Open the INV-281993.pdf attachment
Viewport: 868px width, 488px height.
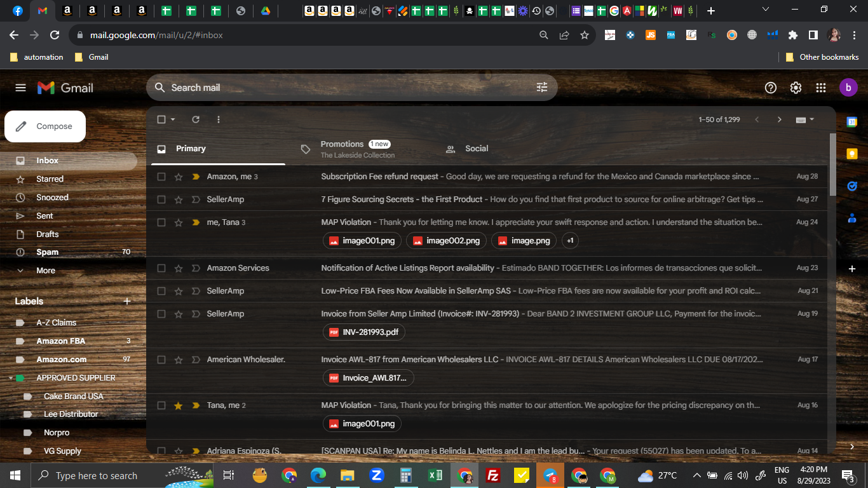tap(364, 332)
